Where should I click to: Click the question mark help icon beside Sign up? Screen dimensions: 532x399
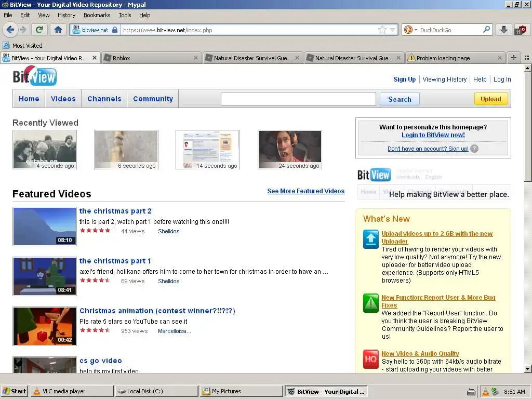[x=474, y=149]
